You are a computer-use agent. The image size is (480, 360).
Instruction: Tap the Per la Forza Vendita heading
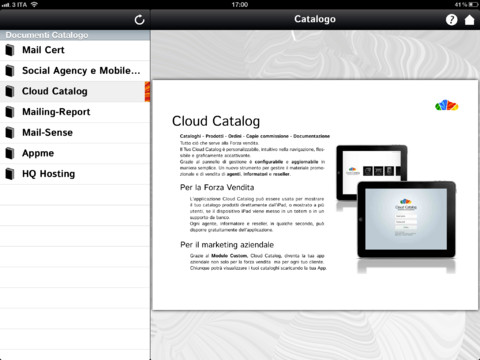pyautogui.click(x=217, y=187)
